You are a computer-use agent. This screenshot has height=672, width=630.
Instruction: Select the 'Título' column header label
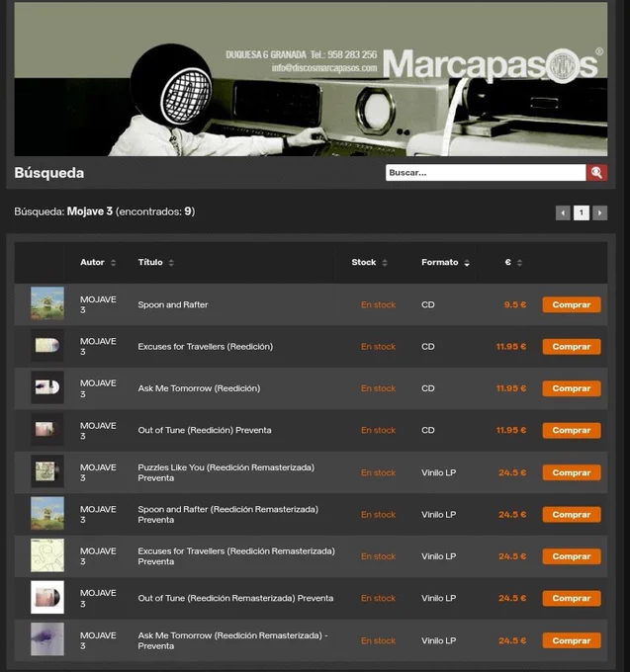[150, 262]
